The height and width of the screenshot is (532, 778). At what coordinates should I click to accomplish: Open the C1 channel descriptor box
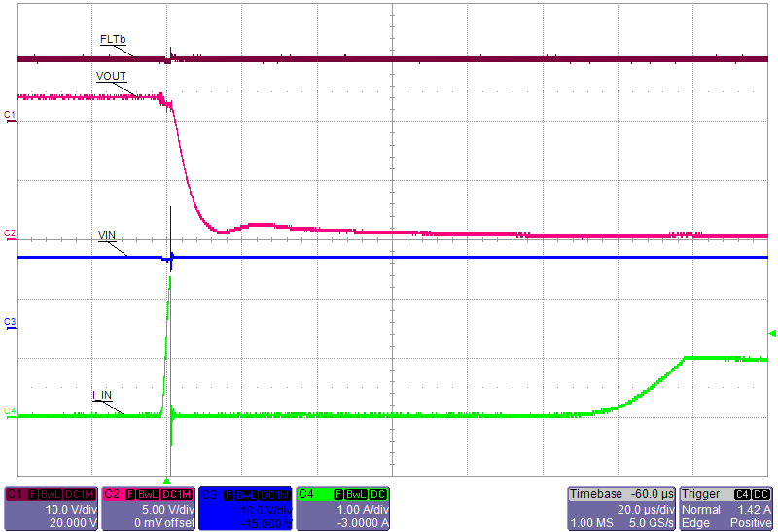tap(51, 509)
